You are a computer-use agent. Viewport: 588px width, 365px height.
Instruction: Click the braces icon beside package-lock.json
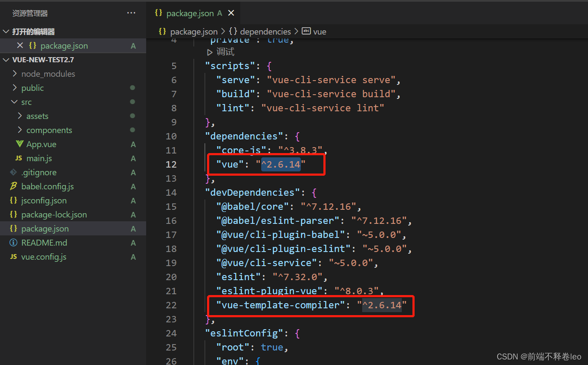pyautogui.click(x=13, y=214)
